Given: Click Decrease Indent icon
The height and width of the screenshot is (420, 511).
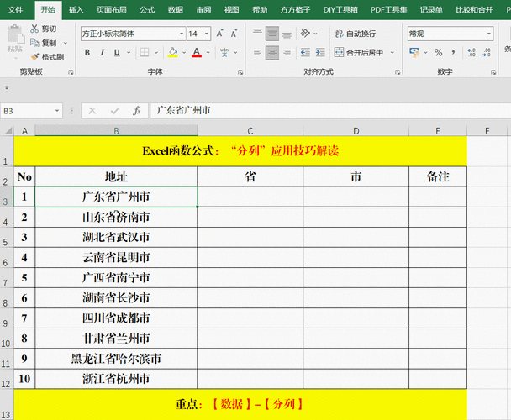Looking at the screenshot, I should [305, 52].
